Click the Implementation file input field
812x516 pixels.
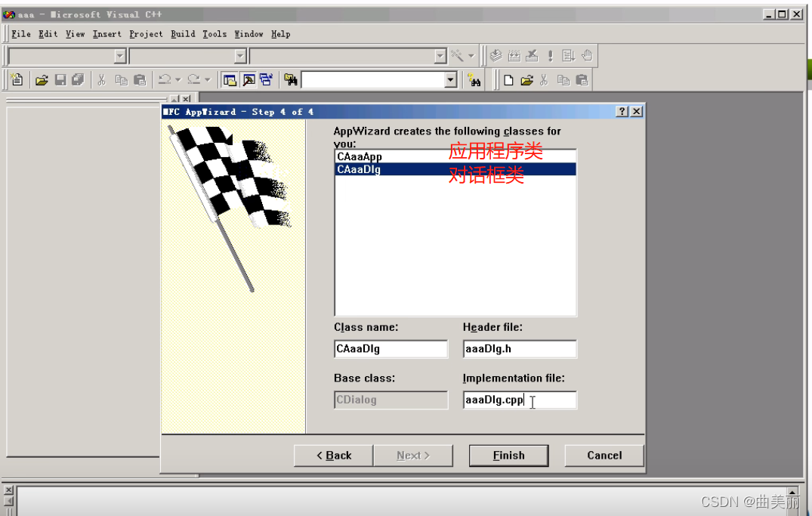coord(520,400)
